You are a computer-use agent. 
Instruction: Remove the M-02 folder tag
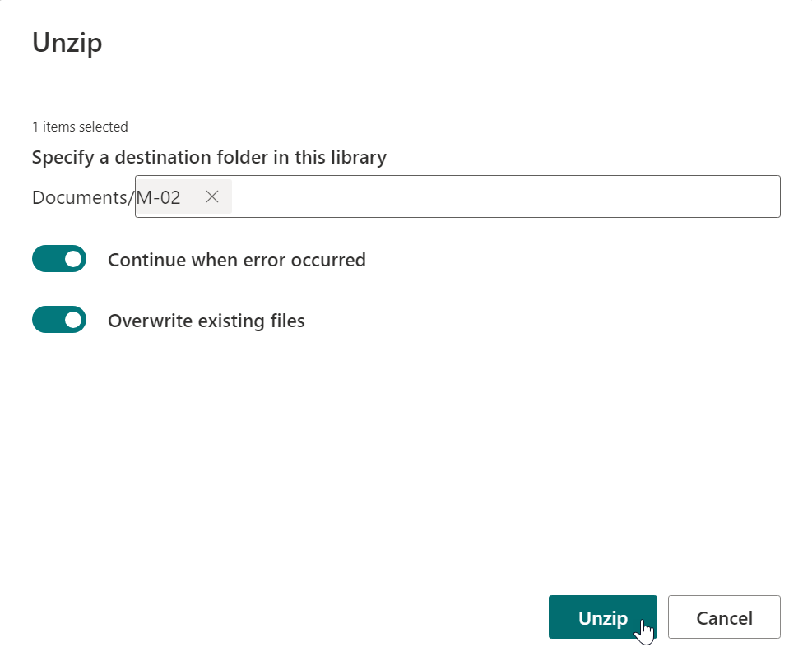[x=211, y=197]
